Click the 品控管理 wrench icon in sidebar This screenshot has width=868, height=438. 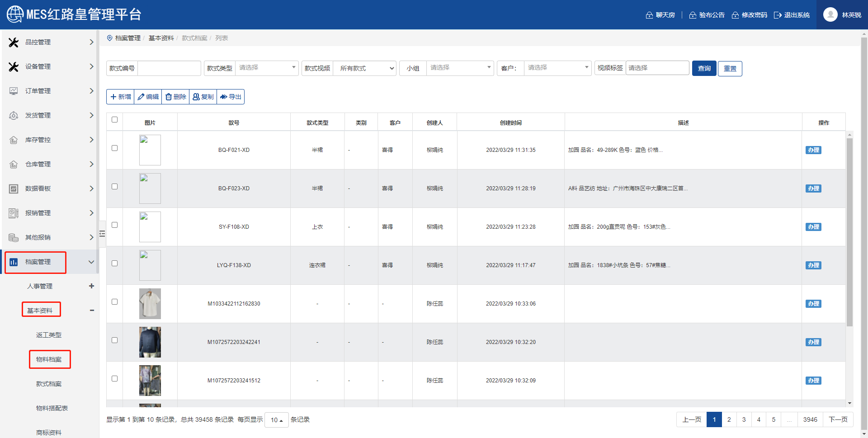click(14, 42)
